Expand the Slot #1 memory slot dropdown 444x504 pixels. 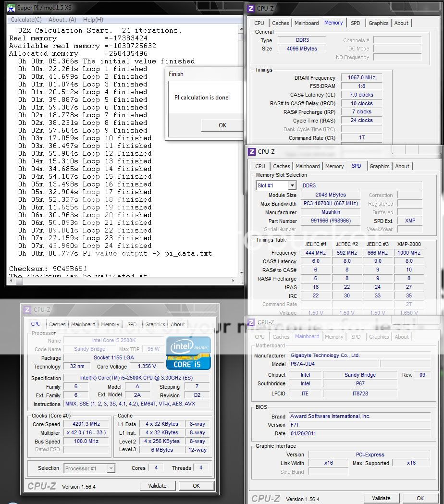pyautogui.click(x=292, y=185)
